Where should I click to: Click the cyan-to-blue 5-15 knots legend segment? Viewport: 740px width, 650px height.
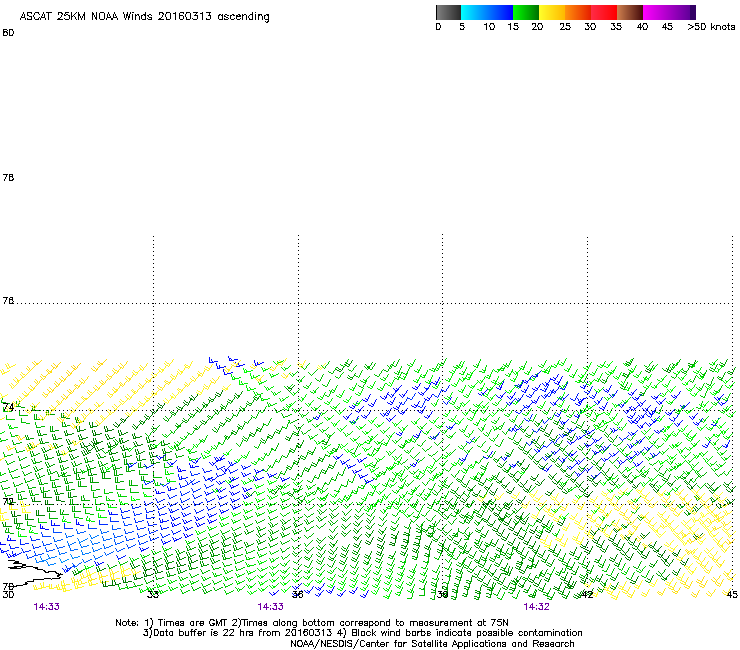coord(487,12)
